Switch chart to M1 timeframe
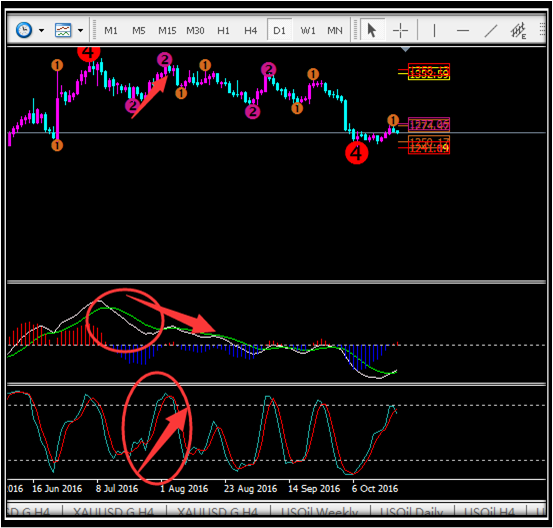 click(111, 31)
